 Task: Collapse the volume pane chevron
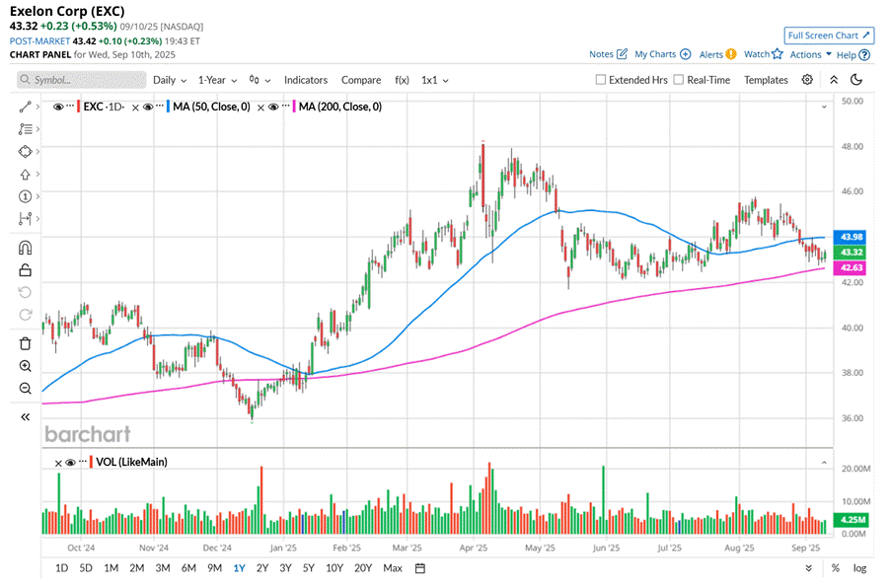point(824,463)
